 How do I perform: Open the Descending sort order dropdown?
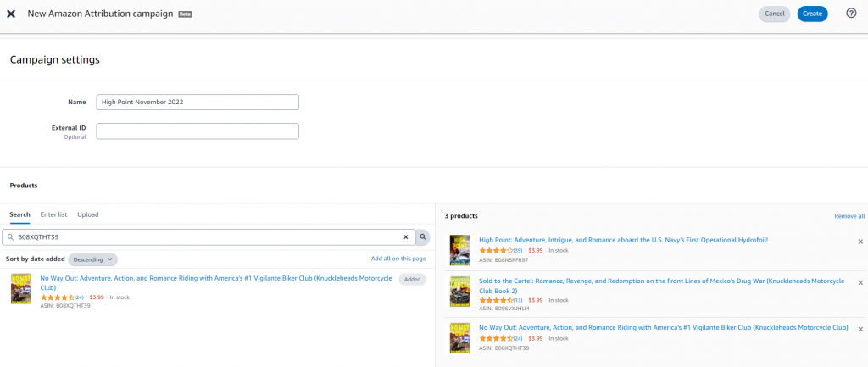(92, 259)
